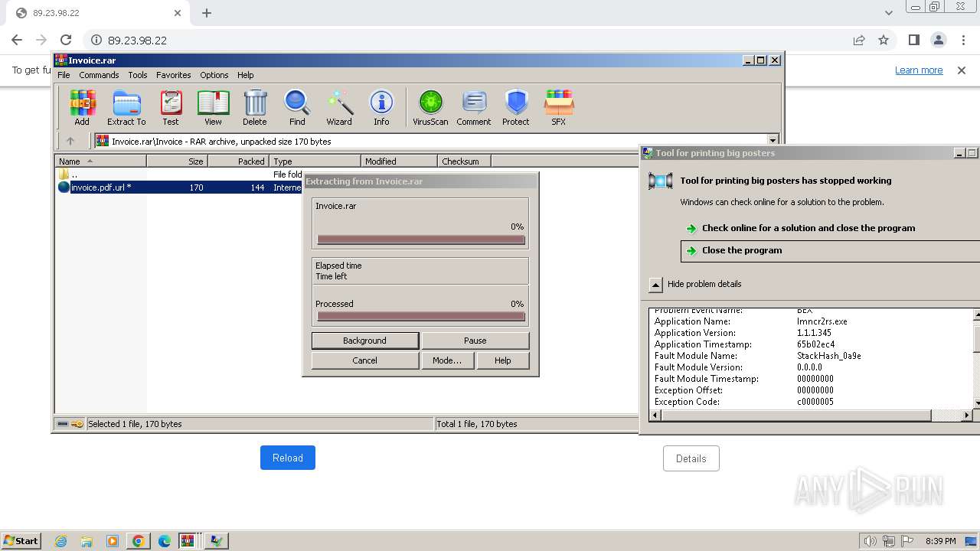Click the Info toolbar icon
Screen dimensions: 980x551
(x=381, y=107)
